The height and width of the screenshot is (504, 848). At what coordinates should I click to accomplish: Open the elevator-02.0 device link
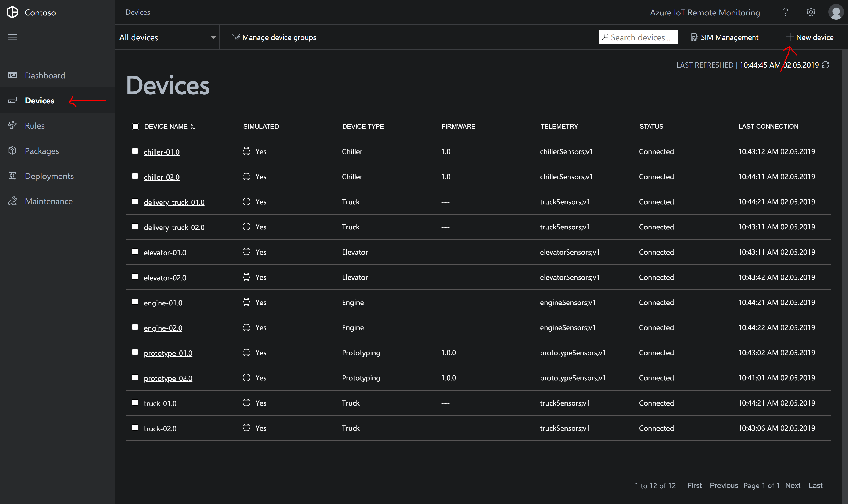tap(165, 277)
